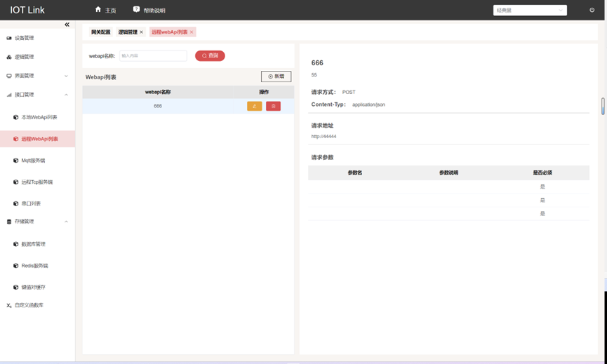
Task: Select 远程WebApi列表 sidebar item
Action: pyautogui.click(x=38, y=139)
